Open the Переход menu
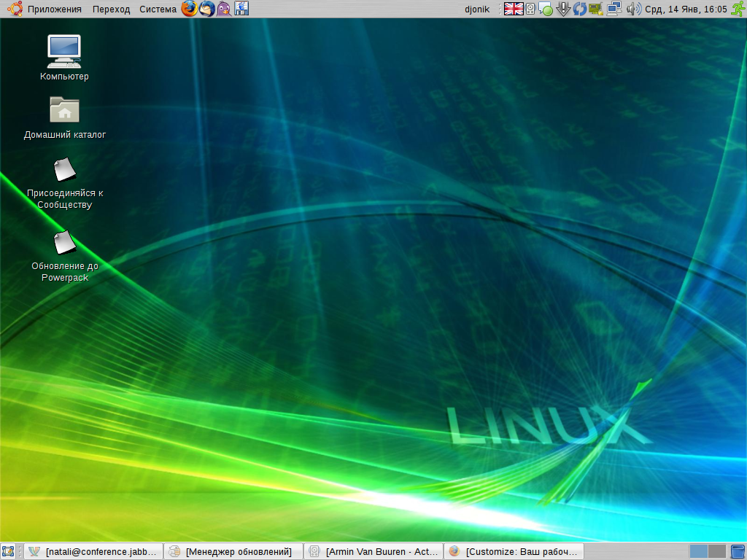This screenshot has height=560, width=747. coord(111,9)
